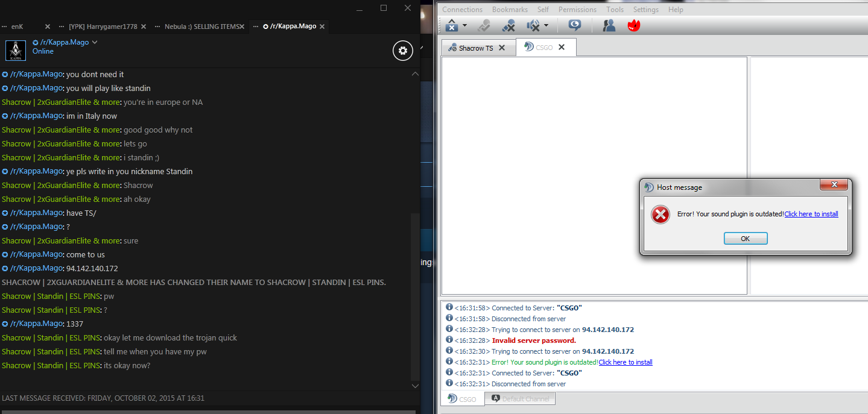Open the contacts icon in TeamSpeak toolbar
The image size is (868, 414).
pos(609,25)
